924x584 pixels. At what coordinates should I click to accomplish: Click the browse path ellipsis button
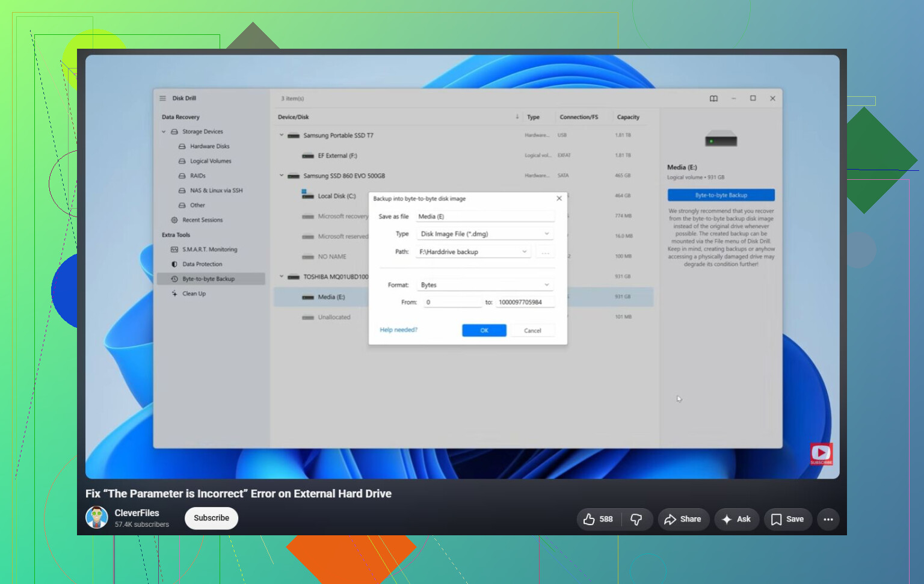click(x=545, y=252)
